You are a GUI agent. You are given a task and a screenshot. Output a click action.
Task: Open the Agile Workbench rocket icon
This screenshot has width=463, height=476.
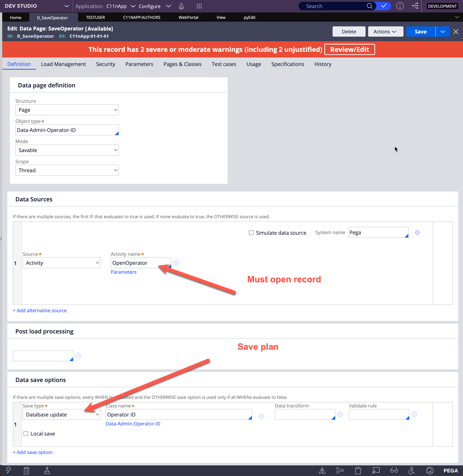[181, 6]
